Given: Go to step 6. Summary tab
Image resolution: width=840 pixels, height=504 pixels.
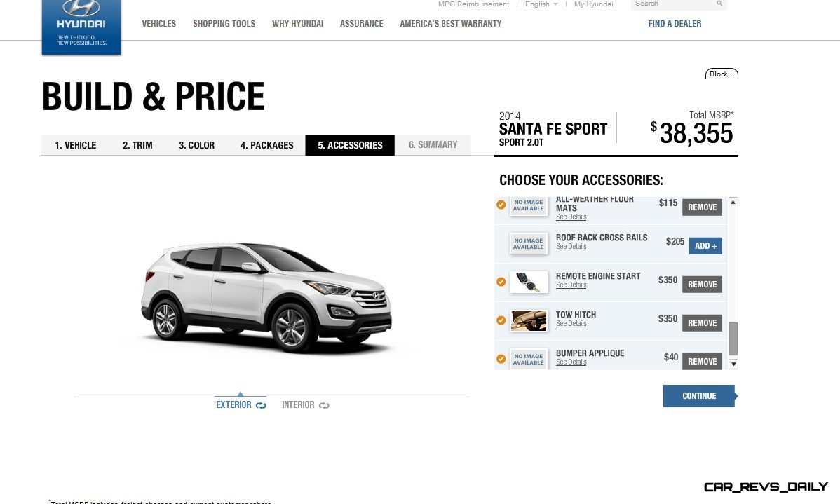Looking at the screenshot, I should [433, 145].
